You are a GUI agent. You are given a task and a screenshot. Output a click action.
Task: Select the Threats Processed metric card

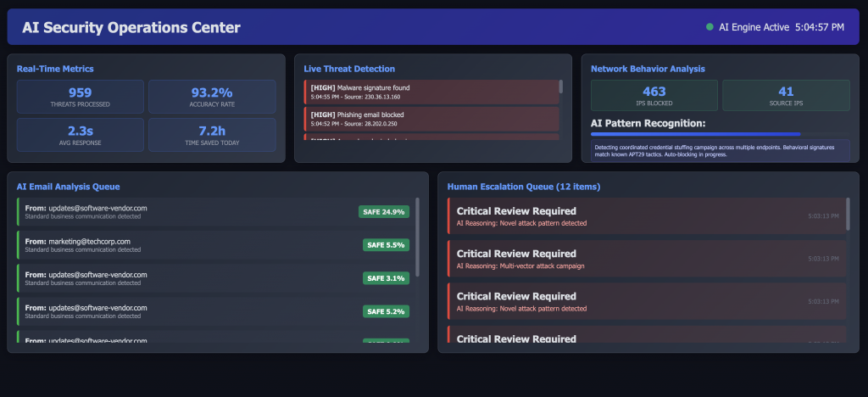pos(80,97)
